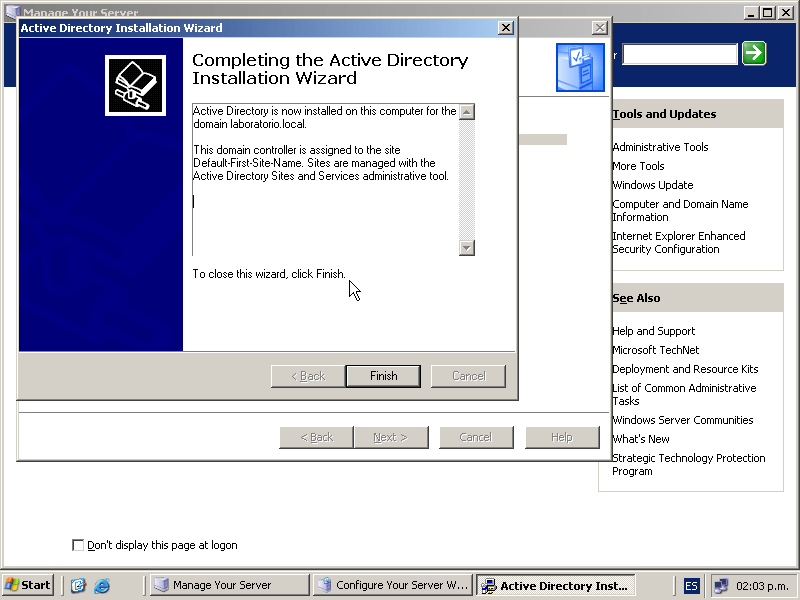Image resolution: width=800 pixels, height=600 pixels.
Task: Click the network tray icon
Action: point(721,585)
